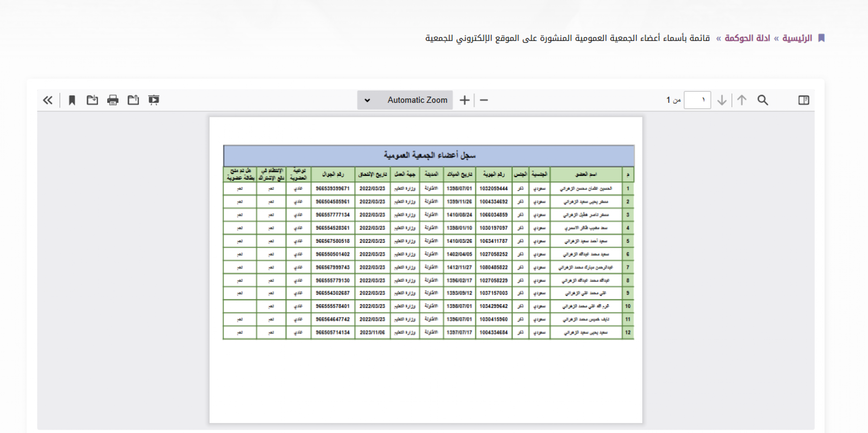Screen dimensions: 868x433
Task: Switch to presentation mode
Action: 154,100
